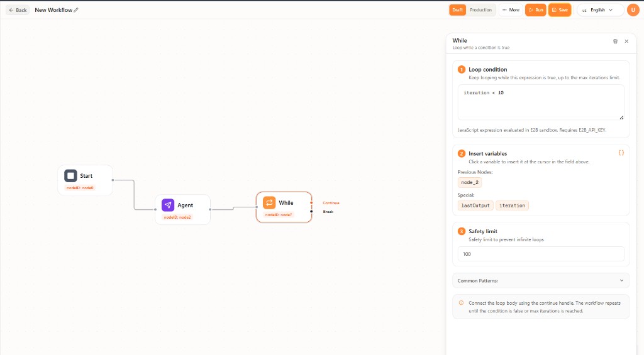Click the Safety limit heading
This screenshot has height=355, width=644.
click(483, 231)
